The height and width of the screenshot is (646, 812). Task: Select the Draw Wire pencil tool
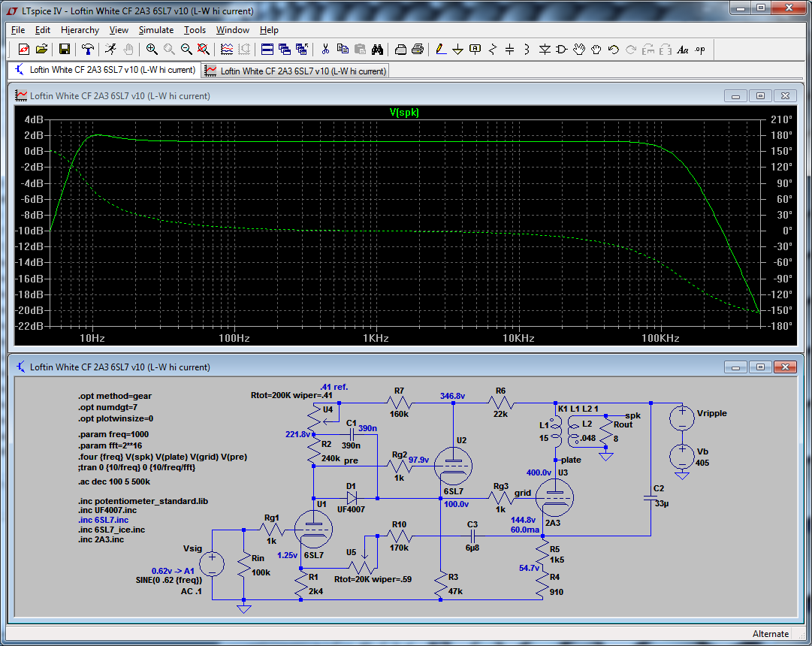pos(441,50)
